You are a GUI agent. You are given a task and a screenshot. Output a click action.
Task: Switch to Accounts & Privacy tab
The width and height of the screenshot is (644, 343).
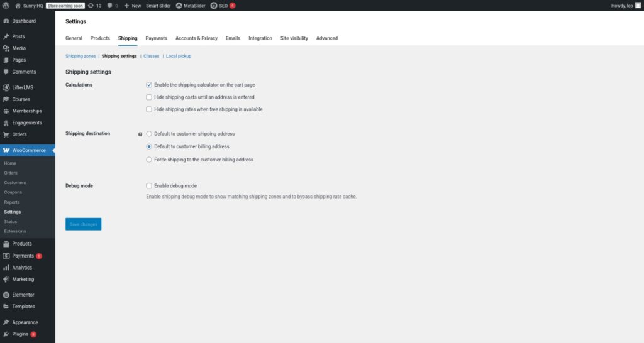coord(196,38)
